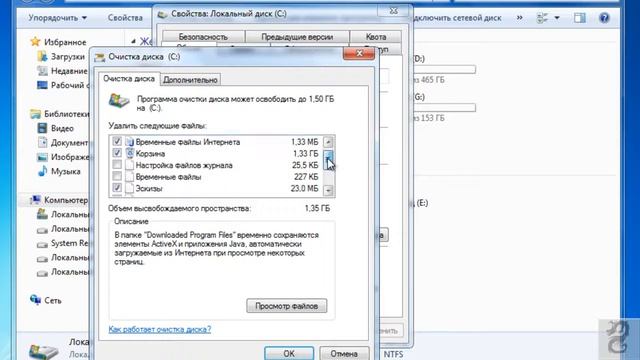Click the file list scrollbar thumb
Viewport: 640px width, 360px height.
click(328, 159)
